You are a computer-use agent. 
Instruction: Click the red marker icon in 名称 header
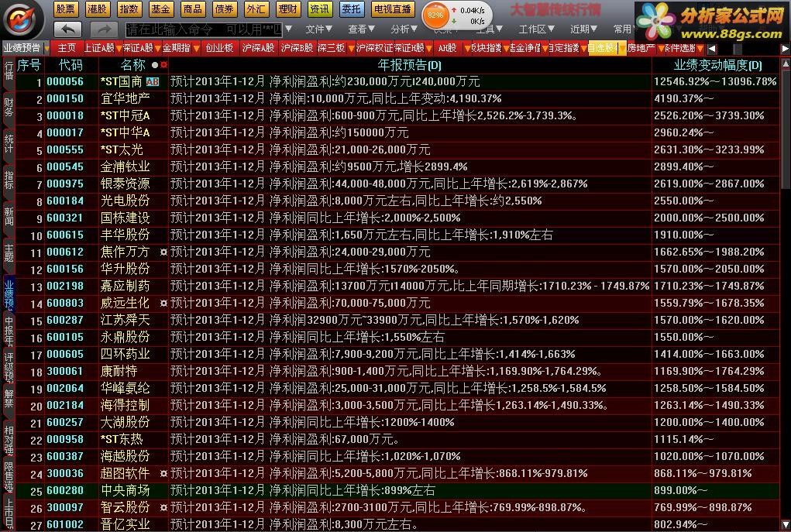click(x=163, y=65)
